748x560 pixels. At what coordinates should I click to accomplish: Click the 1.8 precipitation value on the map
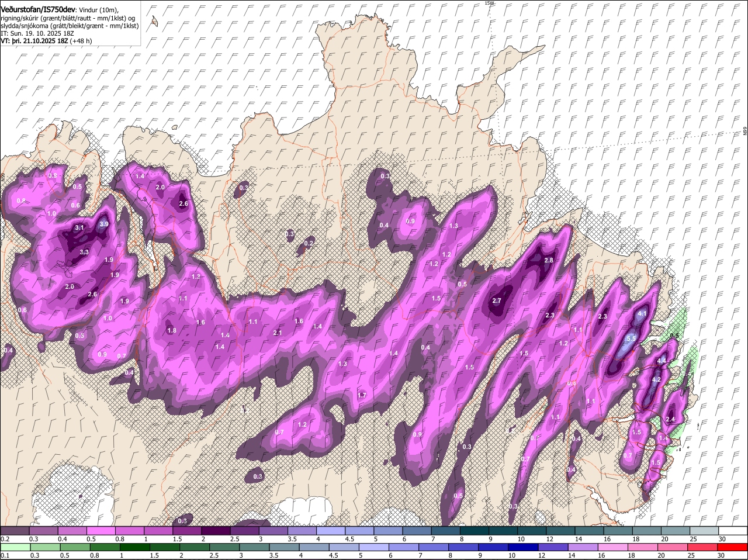(172, 331)
